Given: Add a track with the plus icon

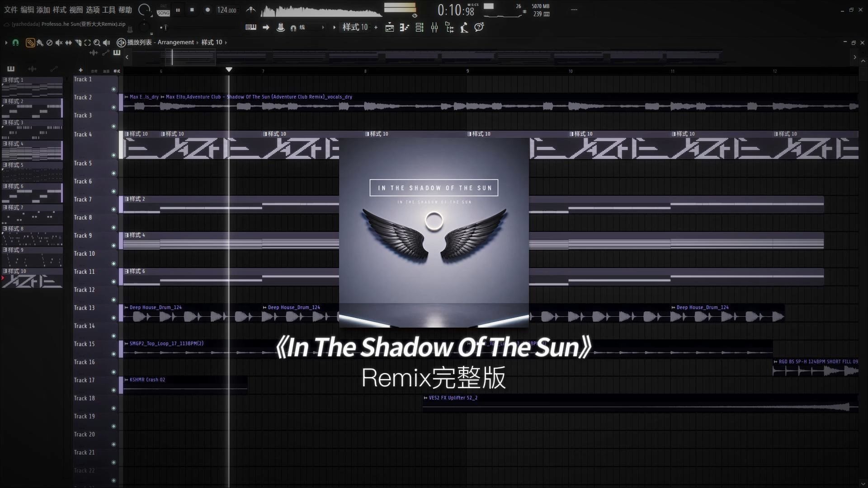Looking at the screenshot, I should (x=80, y=70).
